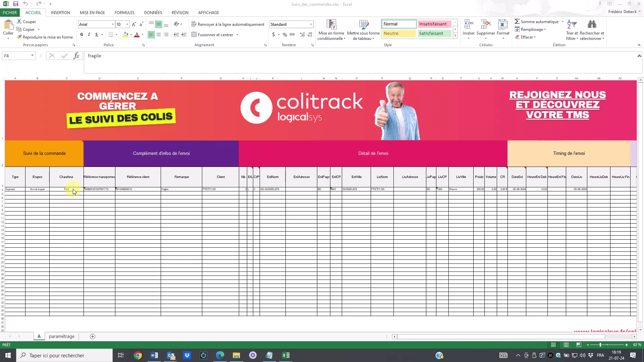Click the Insérer cells icon

point(469,25)
